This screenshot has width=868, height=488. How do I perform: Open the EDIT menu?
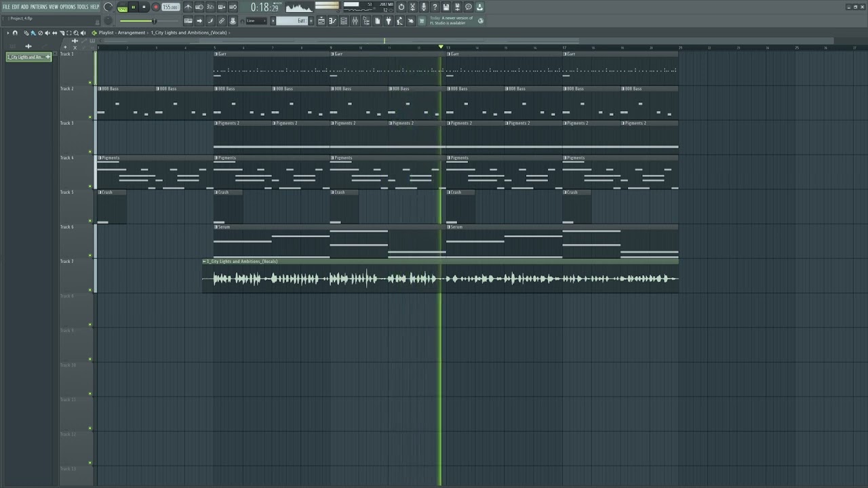pyautogui.click(x=16, y=7)
